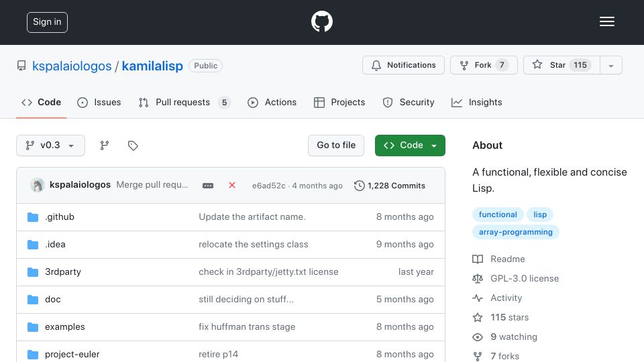Open the .idea folder
Image resolution: width=644 pixels, height=362 pixels.
pos(55,244)
